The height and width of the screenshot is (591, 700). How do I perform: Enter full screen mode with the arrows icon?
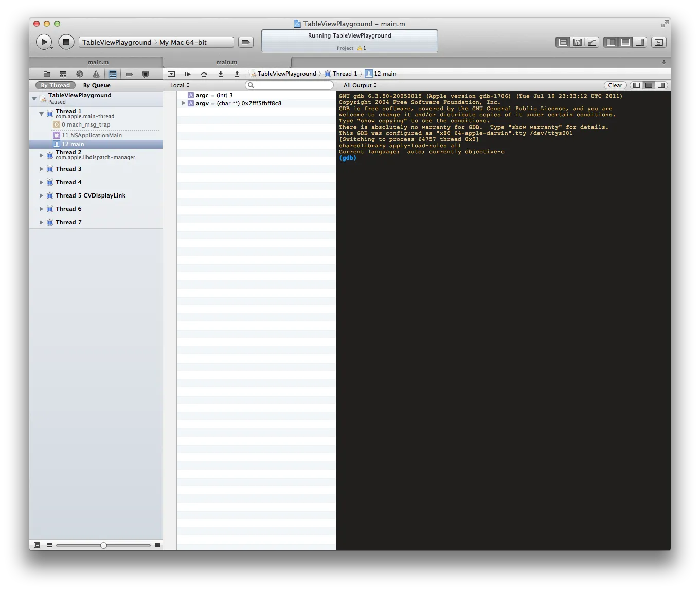[x=665, y=24]
